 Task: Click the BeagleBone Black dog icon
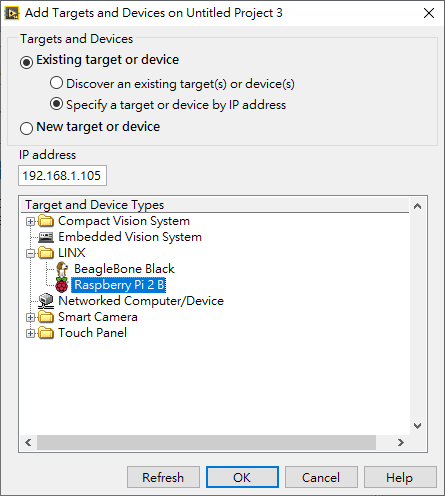62,269
